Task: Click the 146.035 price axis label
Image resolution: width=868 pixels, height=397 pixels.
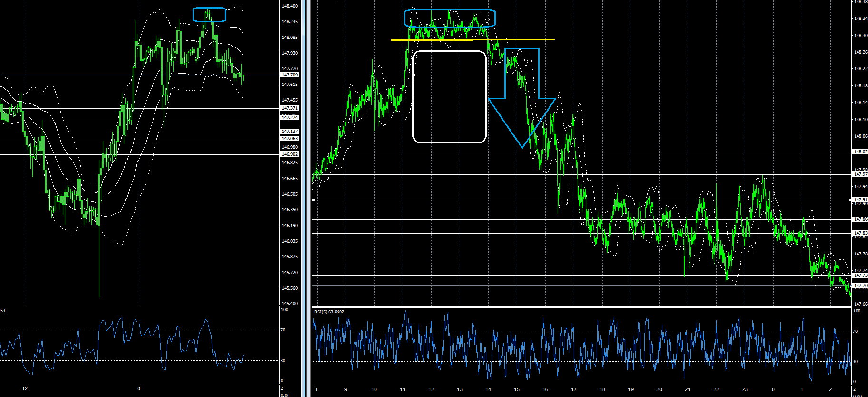Action: 289,241
